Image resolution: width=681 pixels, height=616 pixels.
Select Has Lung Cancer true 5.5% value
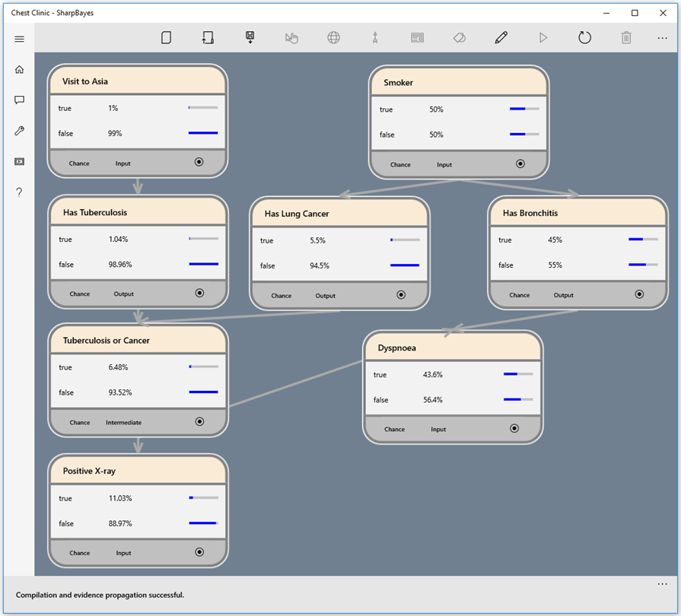[317, 240]
